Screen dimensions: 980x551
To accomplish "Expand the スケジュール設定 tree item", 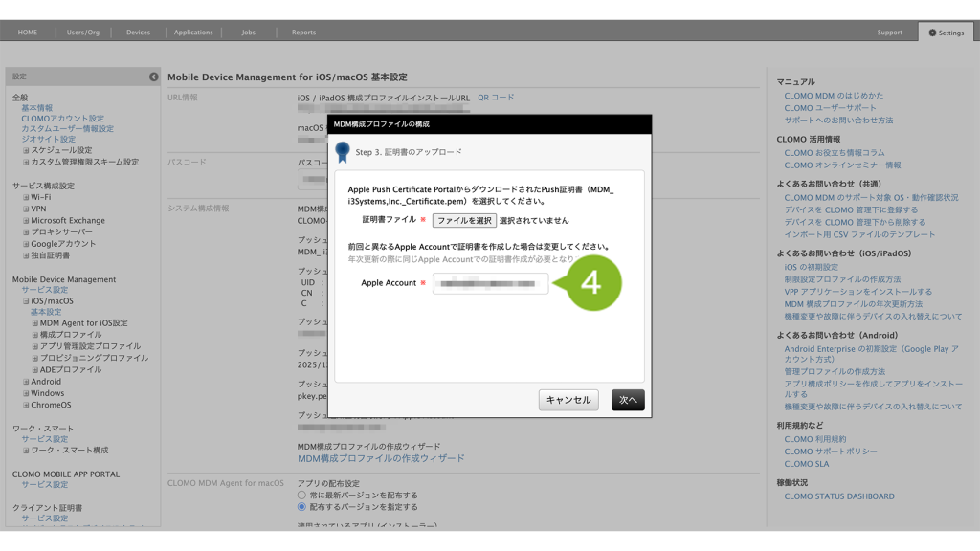I will coord(26,150).
